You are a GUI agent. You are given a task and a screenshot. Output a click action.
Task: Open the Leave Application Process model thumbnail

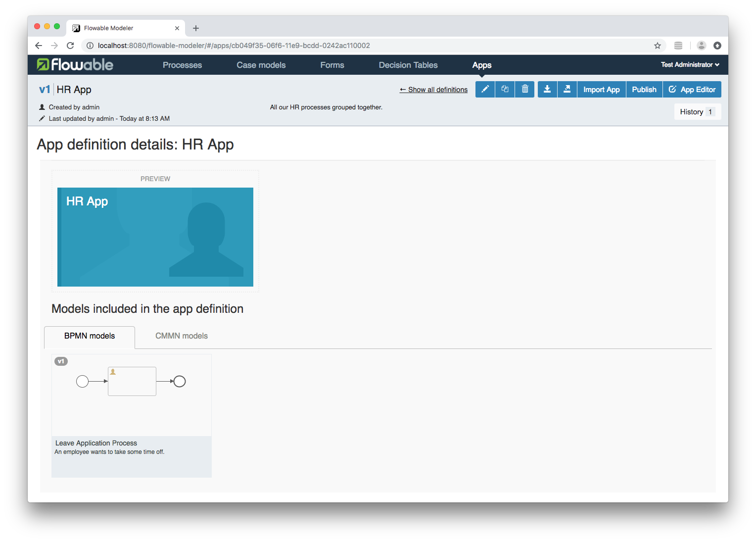(x=132, y=395)
